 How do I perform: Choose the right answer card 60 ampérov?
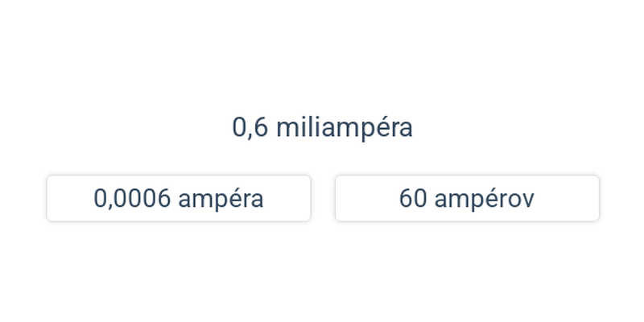coord(467,198)
